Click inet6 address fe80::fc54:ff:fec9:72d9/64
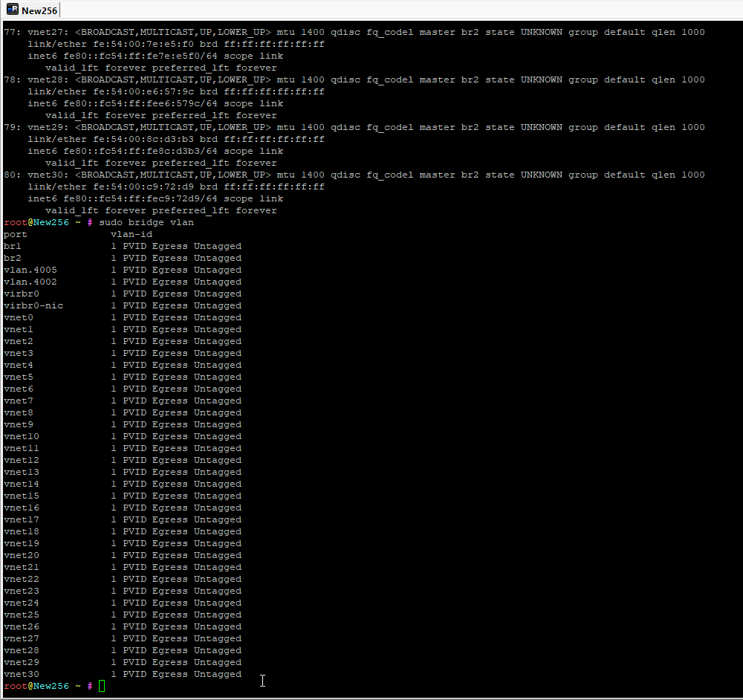743x700 pixels. pos(140,198)
